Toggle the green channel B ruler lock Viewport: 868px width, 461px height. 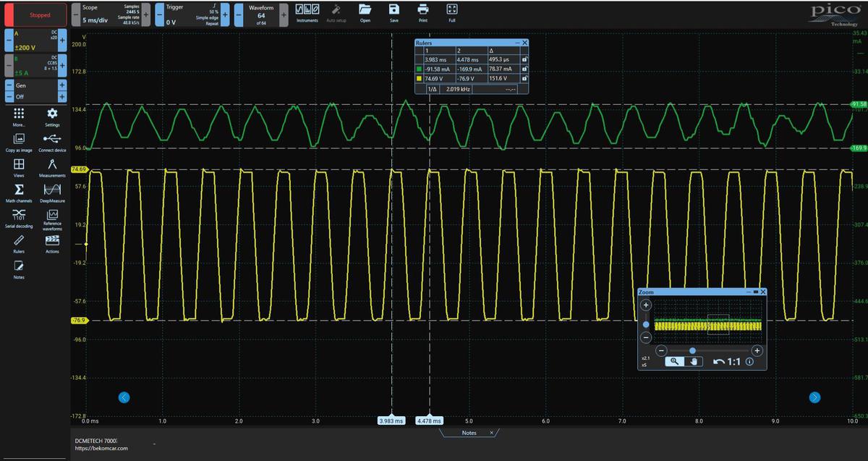pyautogui.click(x=524, y=69)
